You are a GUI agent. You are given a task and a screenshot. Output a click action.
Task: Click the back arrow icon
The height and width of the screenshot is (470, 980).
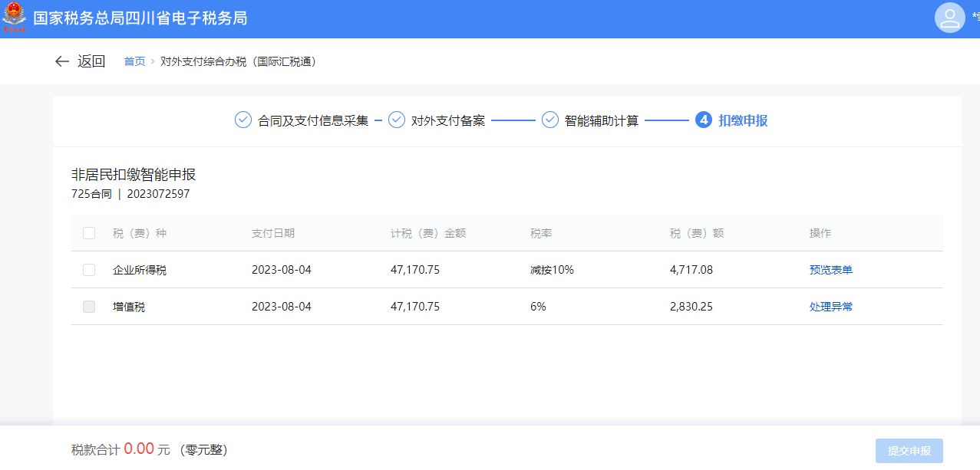[x=62, y=61]
